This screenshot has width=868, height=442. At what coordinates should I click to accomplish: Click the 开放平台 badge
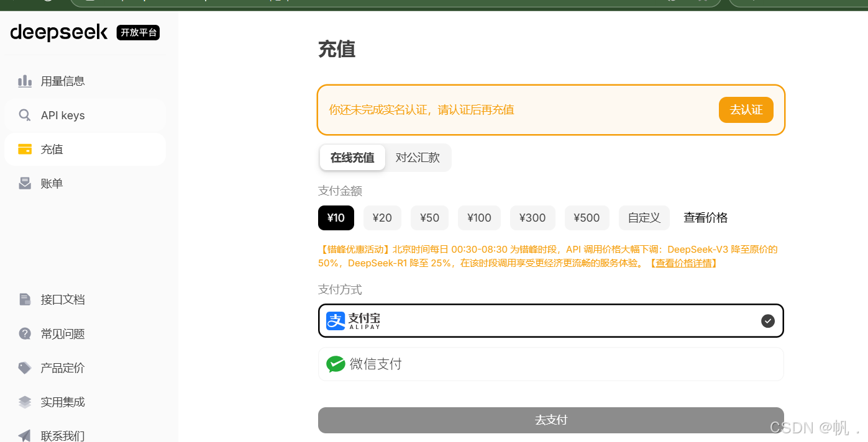(x=139, y=32)
